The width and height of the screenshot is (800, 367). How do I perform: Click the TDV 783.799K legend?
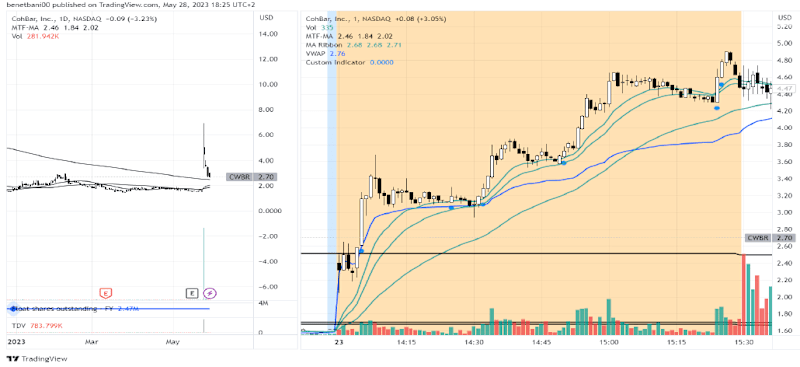pyautogui.click(x=37, y=325)
